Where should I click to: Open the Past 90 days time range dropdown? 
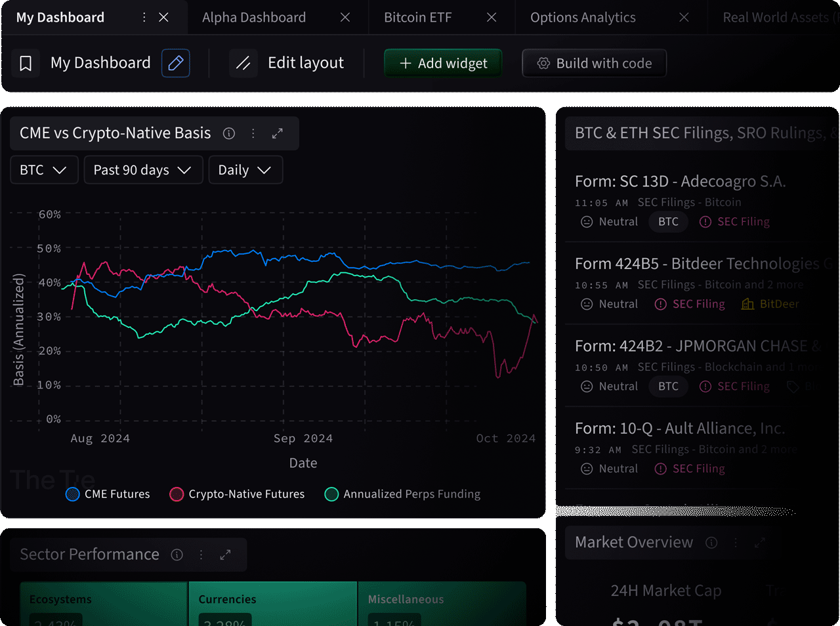point(143,169)
